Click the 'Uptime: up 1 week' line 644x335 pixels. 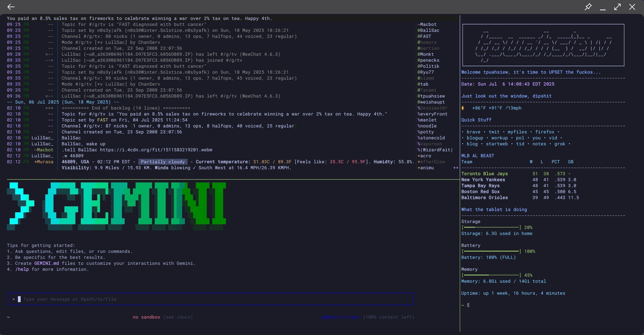click(x=513, y=293)
